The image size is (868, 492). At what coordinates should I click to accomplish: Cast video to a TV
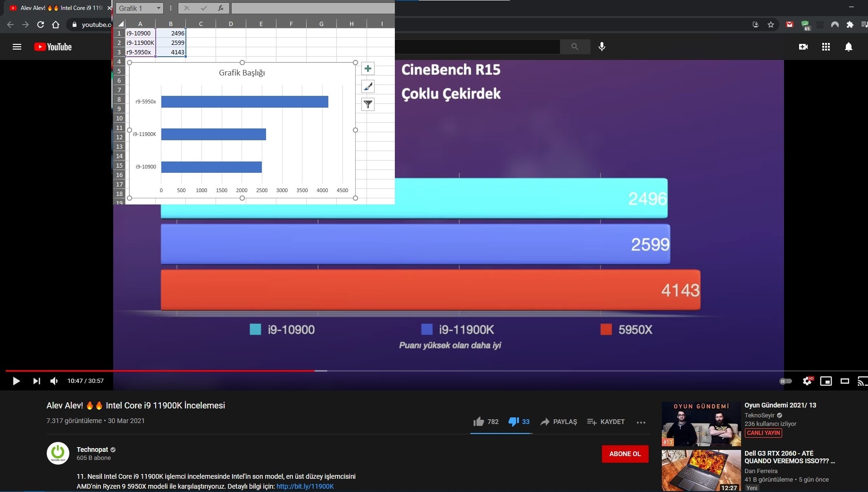coord(862,381)
